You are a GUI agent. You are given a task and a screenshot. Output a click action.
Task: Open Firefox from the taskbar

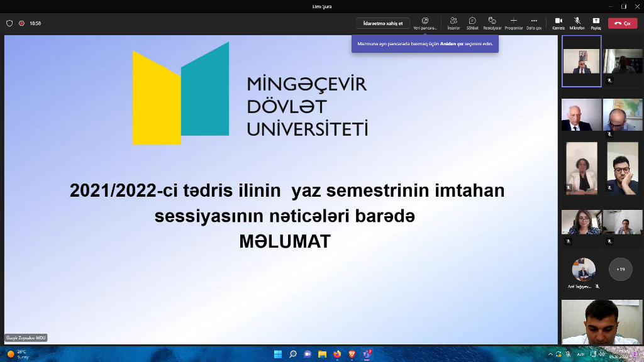pyautogui.click(x=337, y=354)
